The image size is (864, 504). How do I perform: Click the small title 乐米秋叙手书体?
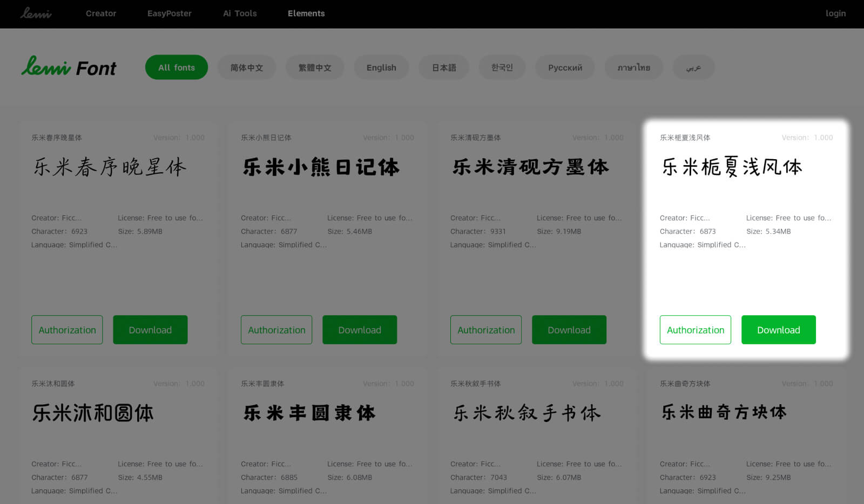tap(476, 384)
